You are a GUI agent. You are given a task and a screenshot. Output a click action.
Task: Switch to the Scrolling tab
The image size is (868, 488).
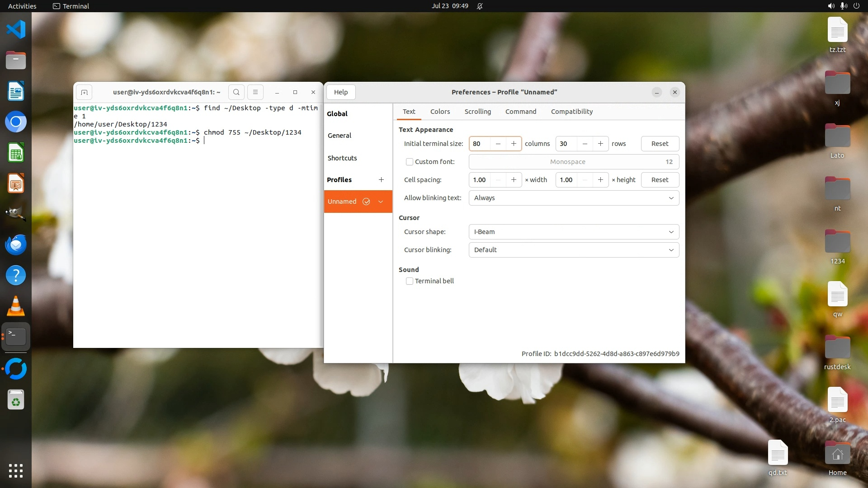[477, 112]
